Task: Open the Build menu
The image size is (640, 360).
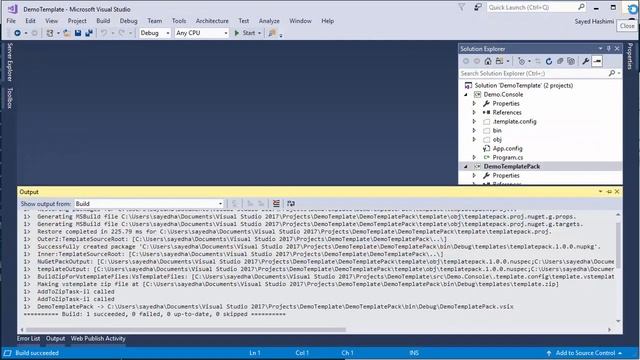Action: [x=103, y=21]
